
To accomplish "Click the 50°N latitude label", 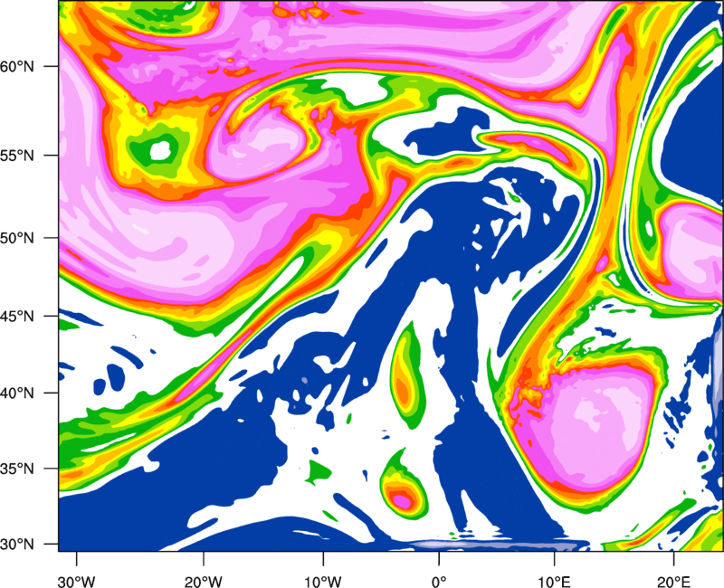I will [17, 238].
